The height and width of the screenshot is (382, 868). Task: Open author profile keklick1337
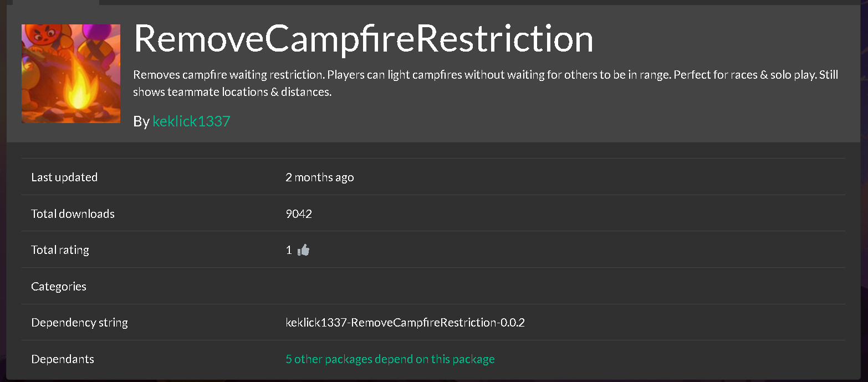191,121
